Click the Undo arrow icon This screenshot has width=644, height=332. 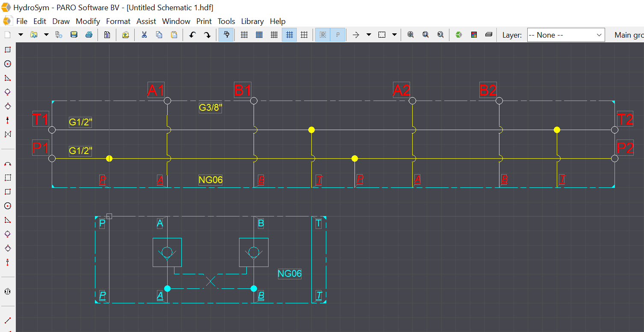[x=192, y=35]
